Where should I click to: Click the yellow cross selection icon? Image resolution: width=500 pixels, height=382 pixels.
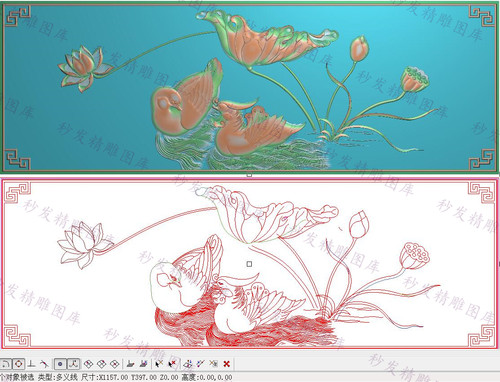point(213,364)
